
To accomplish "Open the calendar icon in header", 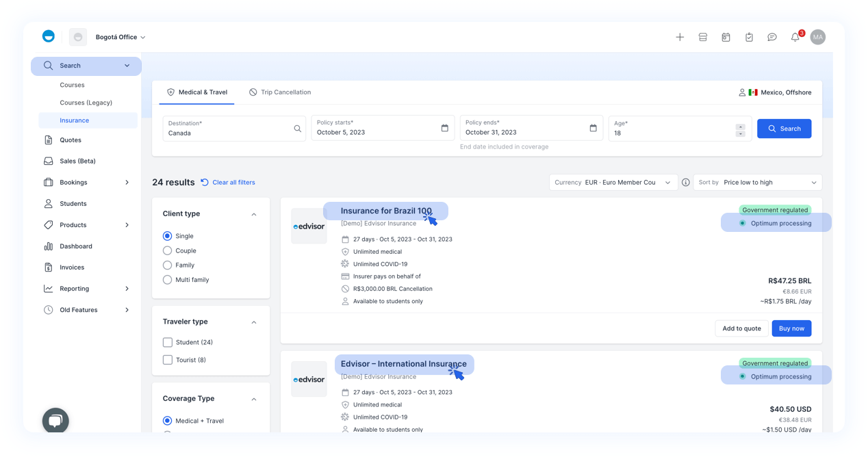I will (x=726, y=37).
